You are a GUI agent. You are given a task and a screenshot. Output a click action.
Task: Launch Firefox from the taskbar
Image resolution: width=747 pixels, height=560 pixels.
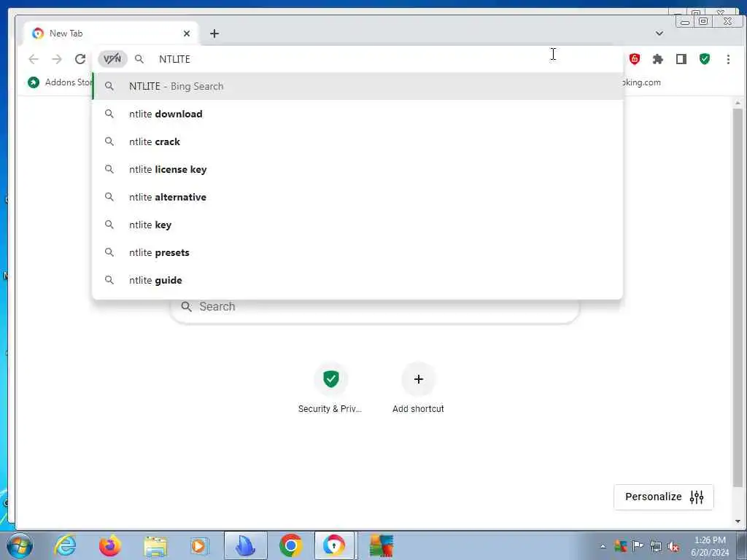(x=110, y=545)
